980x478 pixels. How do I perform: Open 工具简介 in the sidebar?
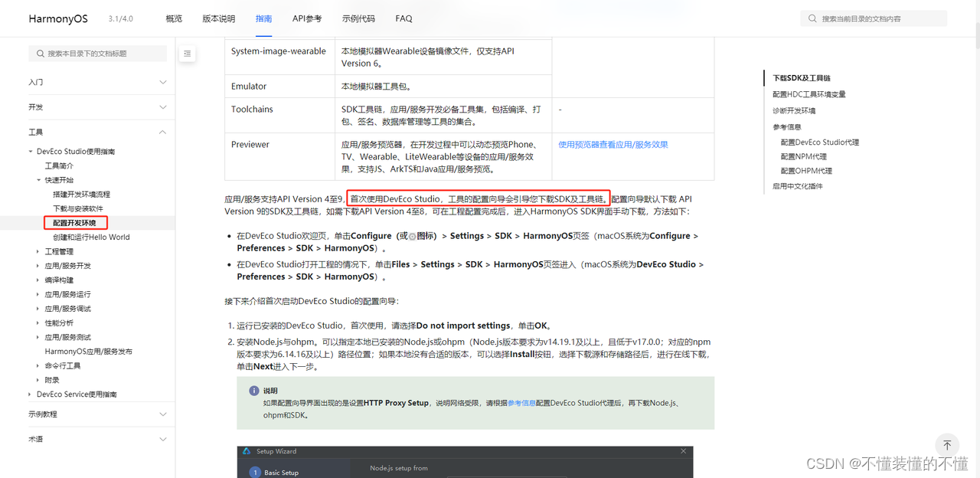point(59,165)
